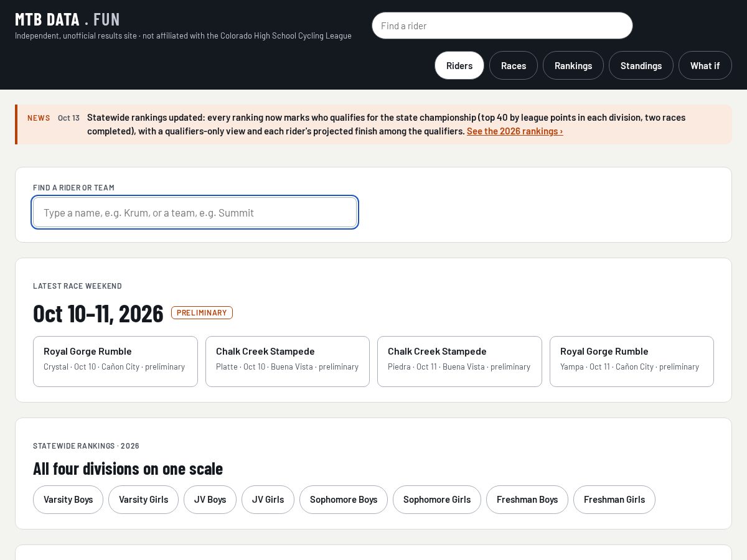The width and height of the screenshot is (747, 560).
Task: Follow the See the 2026 rankings link
Action: [x=515, y=131]
